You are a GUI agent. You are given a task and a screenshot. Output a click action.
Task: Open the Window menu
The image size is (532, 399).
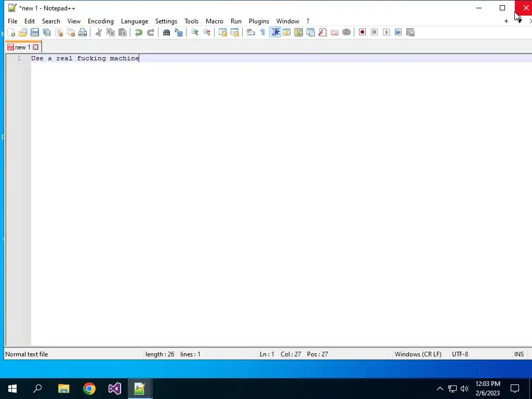(x=288, y=21)
